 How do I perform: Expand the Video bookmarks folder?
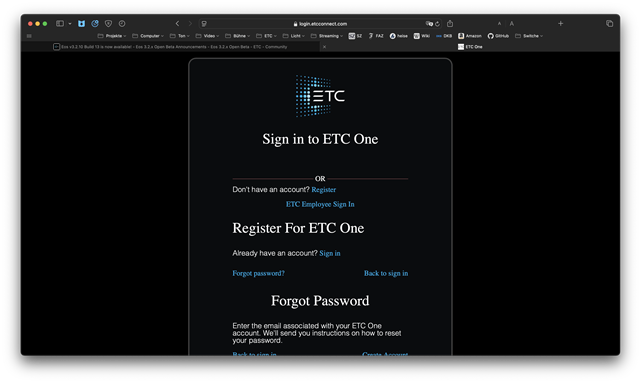point(207,36)
